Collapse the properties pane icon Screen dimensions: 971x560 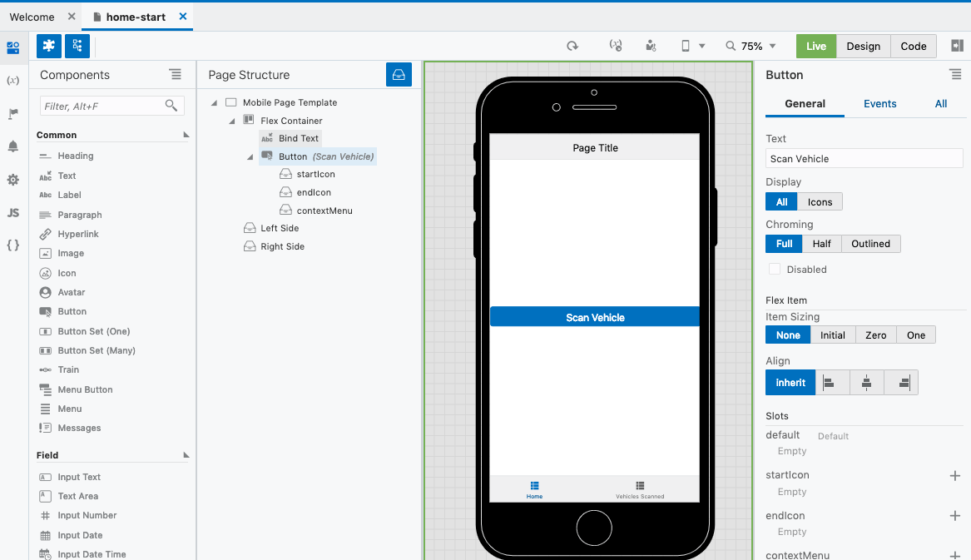tap(957, 47)
